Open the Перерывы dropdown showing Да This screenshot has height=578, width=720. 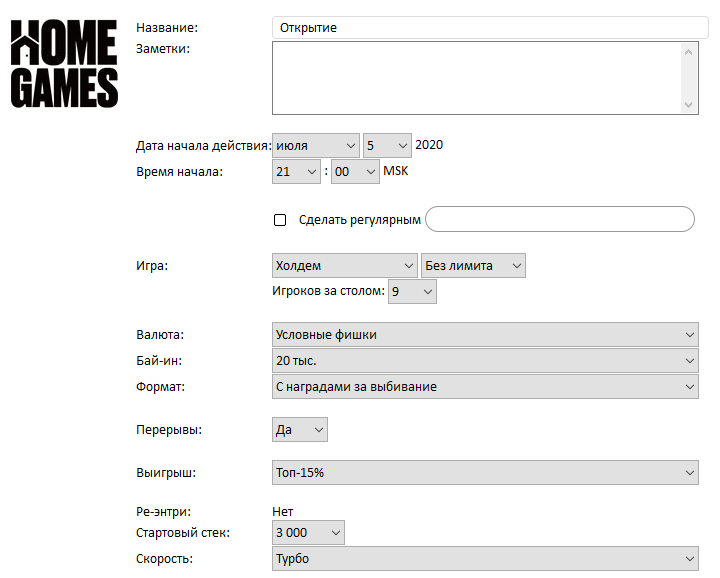(x=300, y=430)
